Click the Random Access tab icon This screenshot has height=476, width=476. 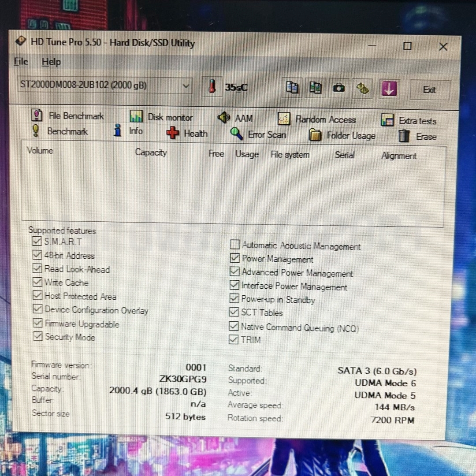(284, 119)
